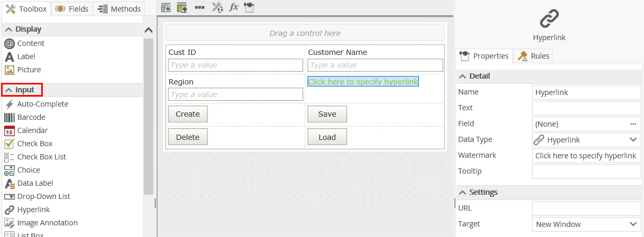644x237 pixels.
Task: Click the three-dots toolbar icon
Action: [x=199, y=7]
